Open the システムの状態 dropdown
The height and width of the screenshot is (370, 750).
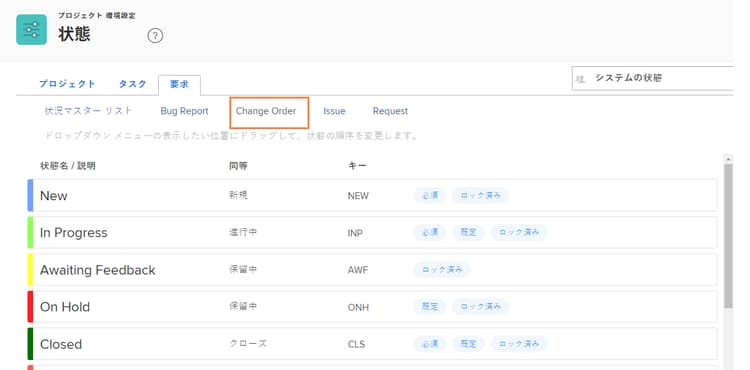coord(652,78)
